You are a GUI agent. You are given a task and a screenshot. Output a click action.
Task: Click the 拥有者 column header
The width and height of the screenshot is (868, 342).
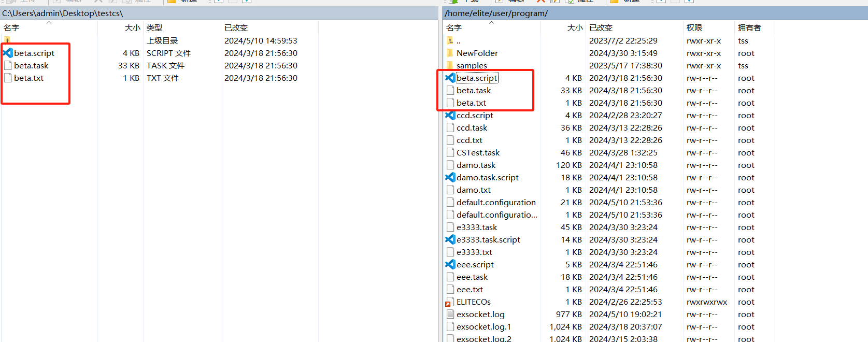point(749,28)
